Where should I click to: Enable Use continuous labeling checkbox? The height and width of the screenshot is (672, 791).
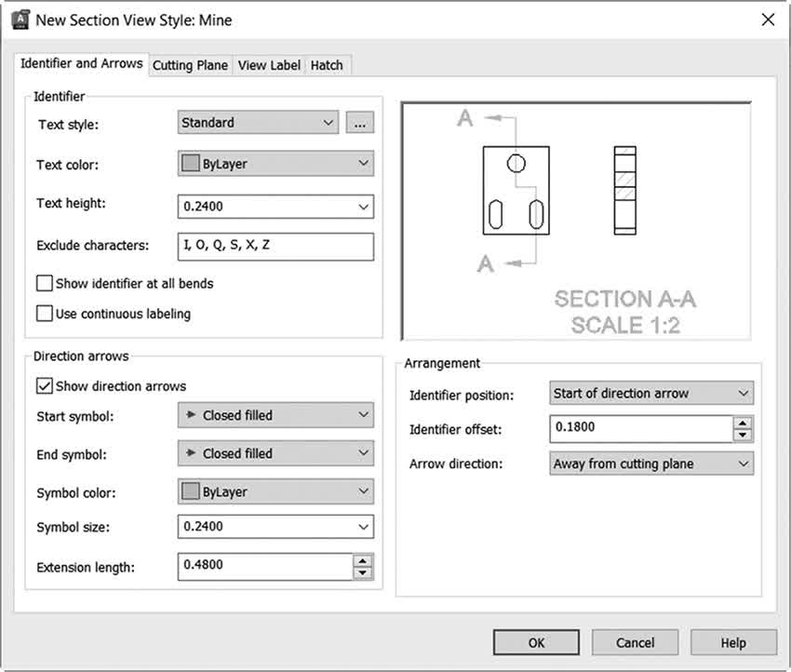tap(45, 314)
